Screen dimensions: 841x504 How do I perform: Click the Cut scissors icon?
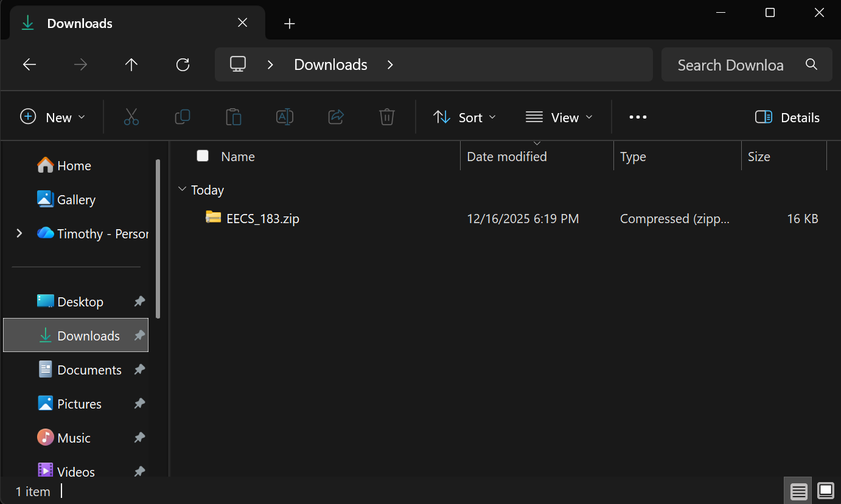coord(131,117)
